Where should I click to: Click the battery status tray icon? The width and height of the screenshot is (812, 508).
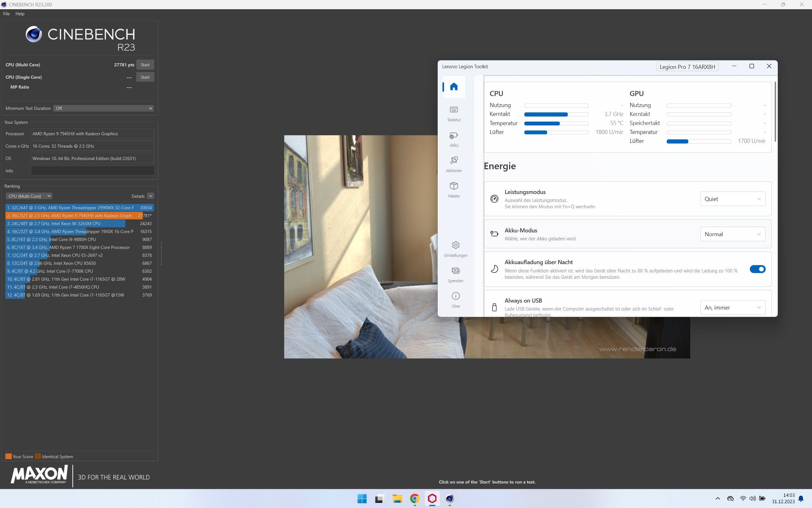(762, 498)
